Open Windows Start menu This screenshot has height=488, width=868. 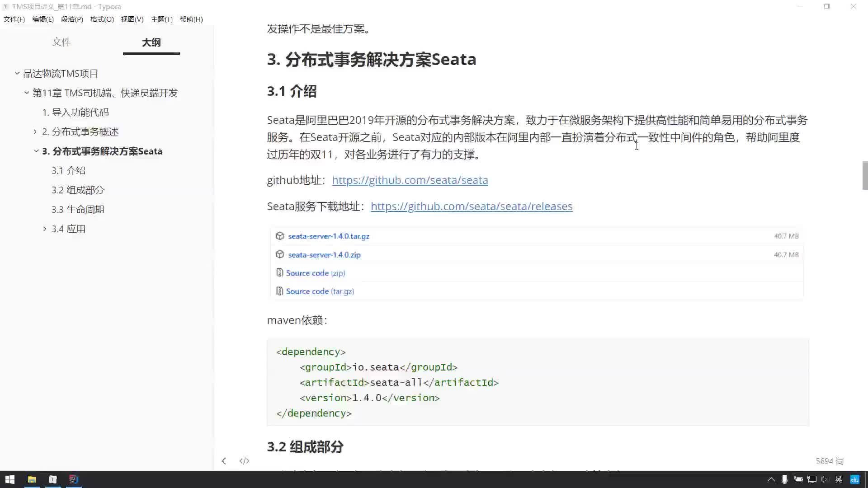[x=9, y=479]
